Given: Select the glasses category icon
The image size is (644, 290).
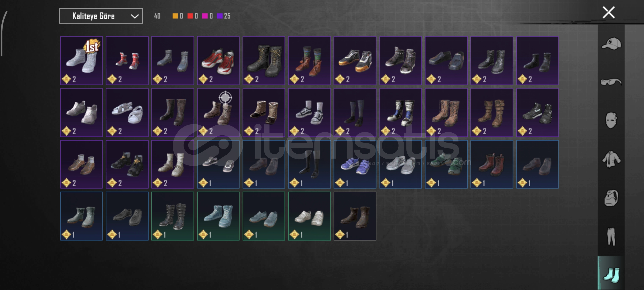Looking at the screenshot, I should pos(611,82).
